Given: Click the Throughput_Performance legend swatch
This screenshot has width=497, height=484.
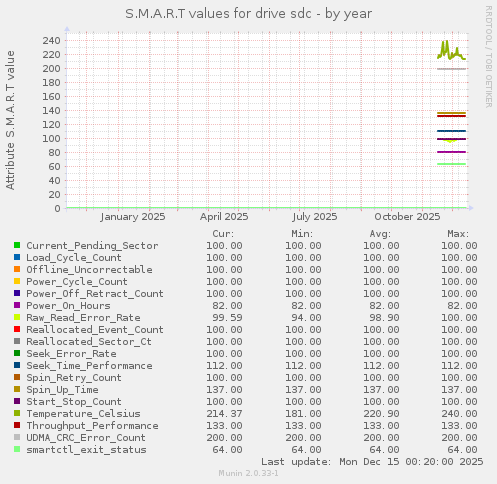Looking at the screenshot, I should [17, 425].
